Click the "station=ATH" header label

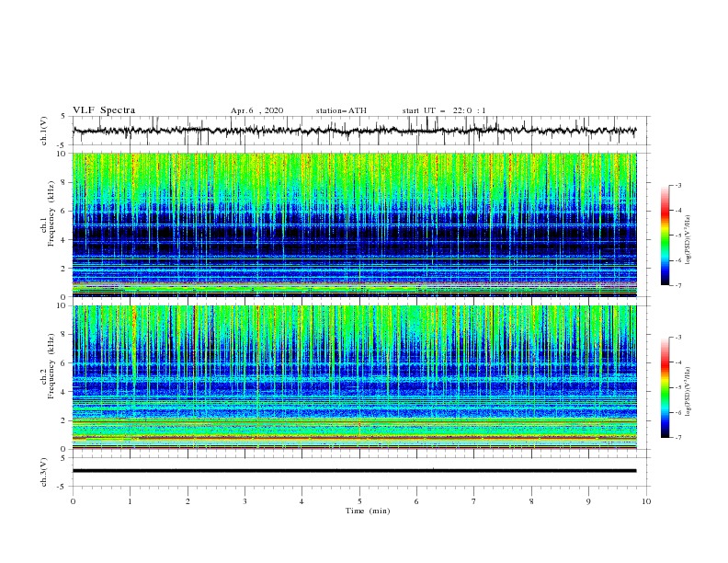[341, 110]
